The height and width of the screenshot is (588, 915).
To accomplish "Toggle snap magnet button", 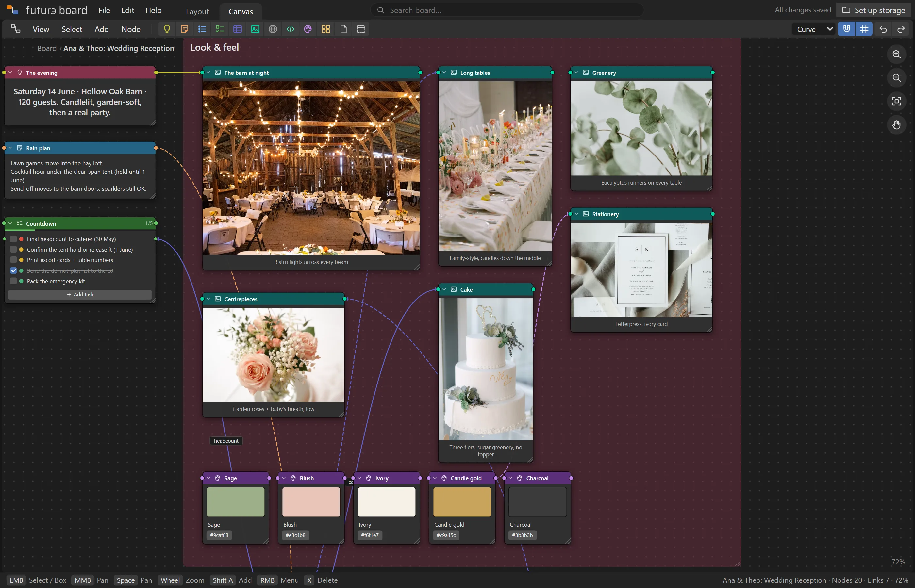I will [x=847, y=29].
